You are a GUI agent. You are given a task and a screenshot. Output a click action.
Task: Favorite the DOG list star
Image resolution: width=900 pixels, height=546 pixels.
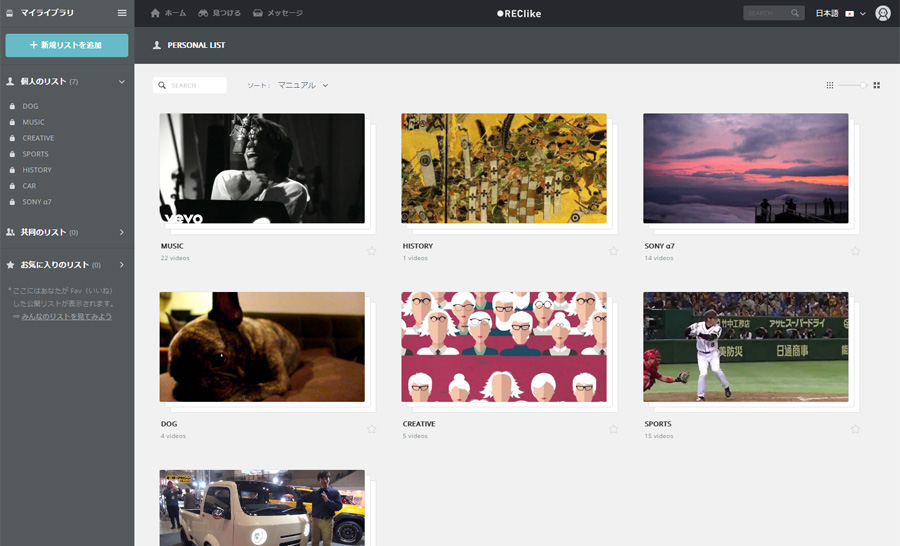tap(371, 429)
